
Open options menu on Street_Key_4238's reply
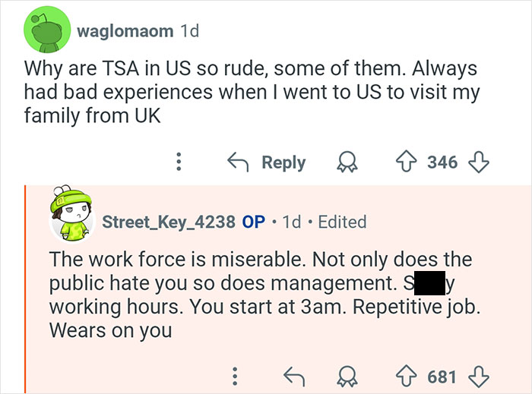pyautogui.click(x=235, y=374)
